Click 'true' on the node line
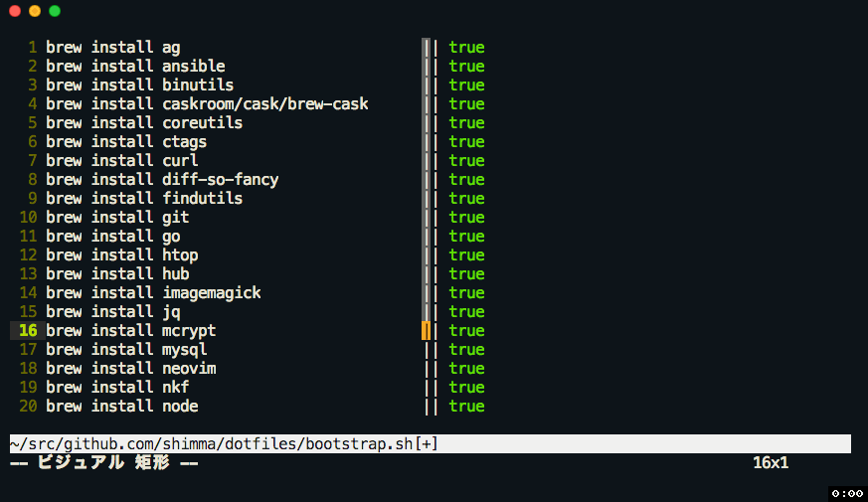Image resolution: width=868 pixels, height=502 pixels. point(466,406)
